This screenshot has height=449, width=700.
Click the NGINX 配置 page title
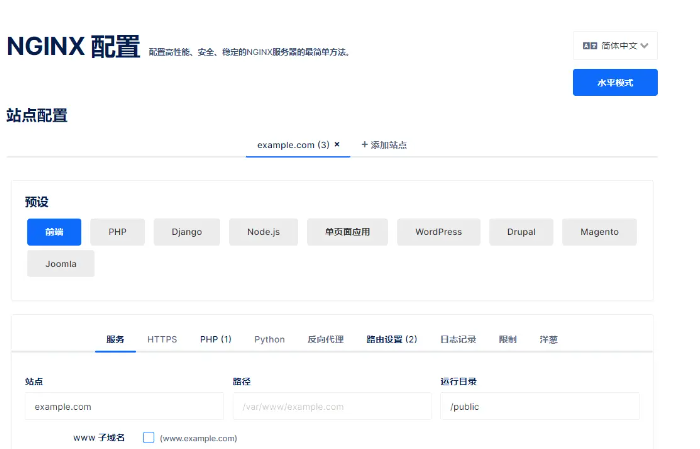[74, 46]
